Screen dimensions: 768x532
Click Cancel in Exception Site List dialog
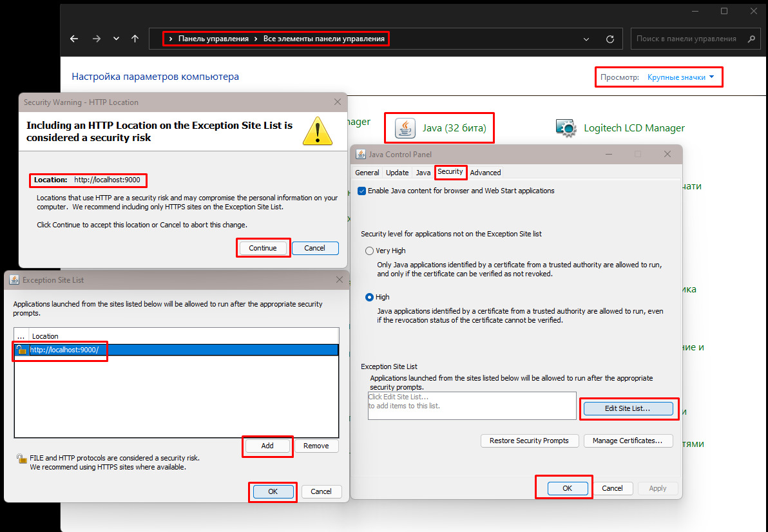click(x=321, y=491)
